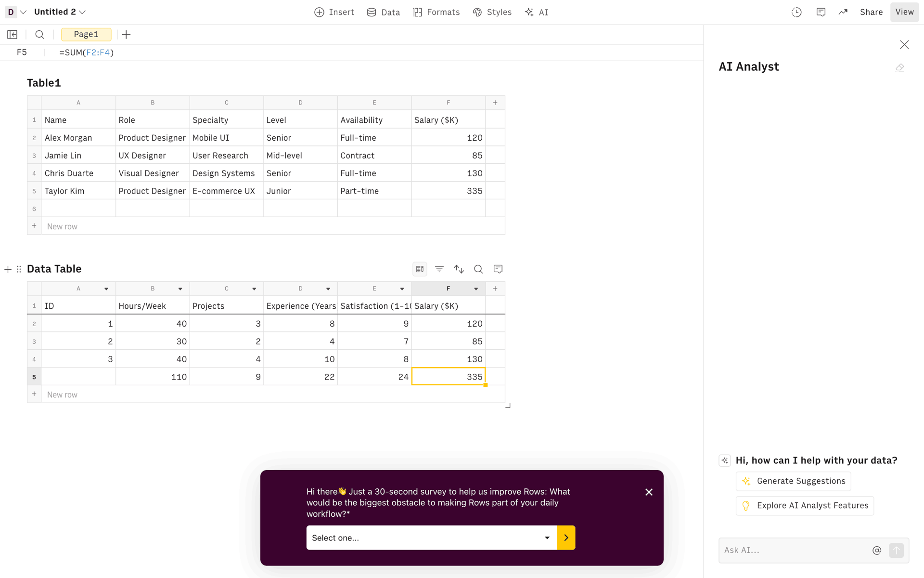The height and width of the screenshot is (578, 924).
Task: Click the Share button
Action: [872, 12]
